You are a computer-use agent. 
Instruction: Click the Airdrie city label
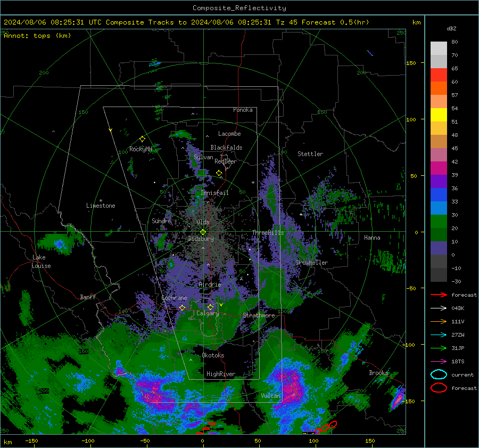(x=210, y=284)
